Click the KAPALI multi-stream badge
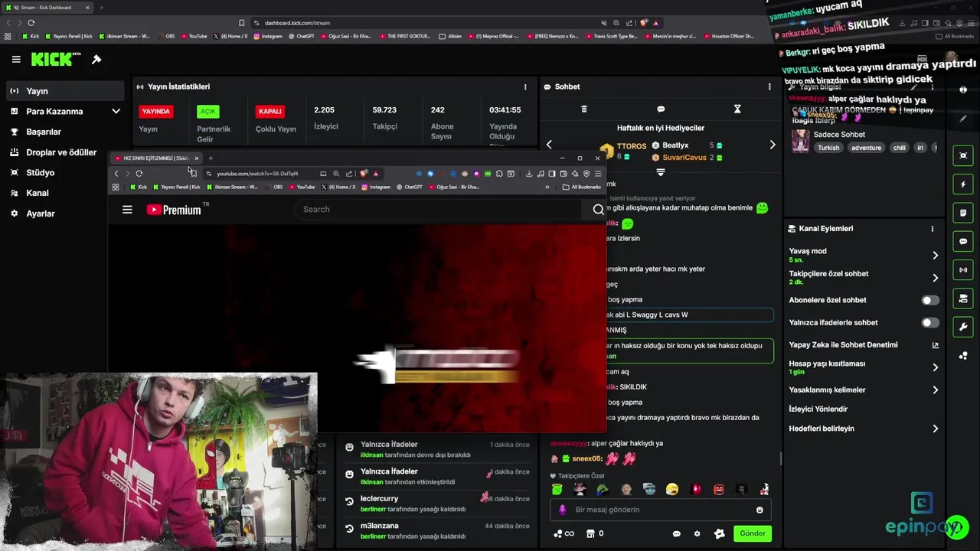Screen dimensions: 980x551 click(270, 111)
